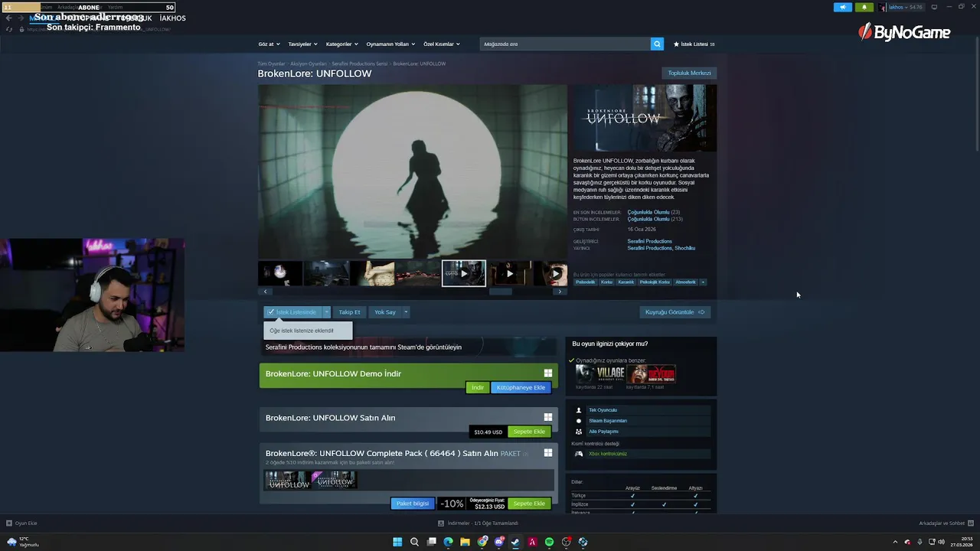Add Complete Pack to cart Sepete Ekle
The image size is (980, 551).
pyautogui.click(x=529, y=504)
